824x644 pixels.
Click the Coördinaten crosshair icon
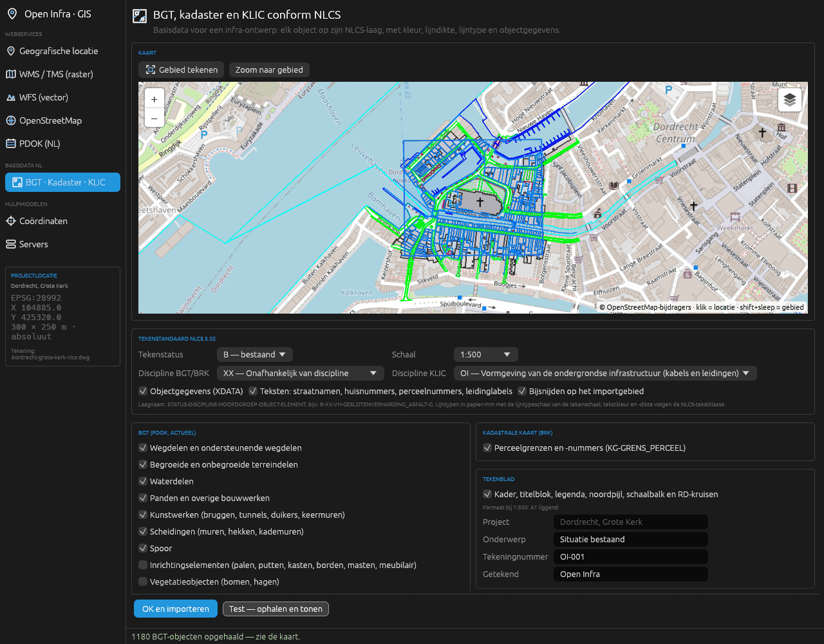click(x=11, y=221)
